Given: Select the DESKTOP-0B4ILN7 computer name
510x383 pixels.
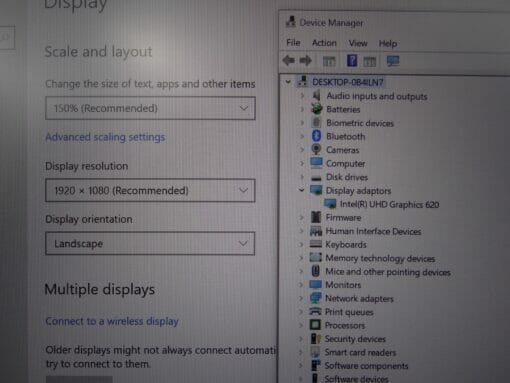Looking at the screenshot, I should tap(348, 82).
